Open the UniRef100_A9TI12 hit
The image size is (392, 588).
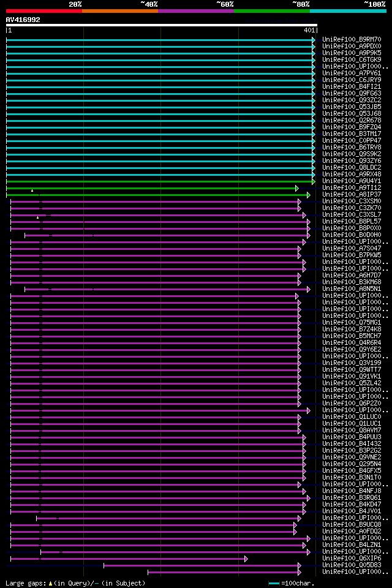pos(352,188)
